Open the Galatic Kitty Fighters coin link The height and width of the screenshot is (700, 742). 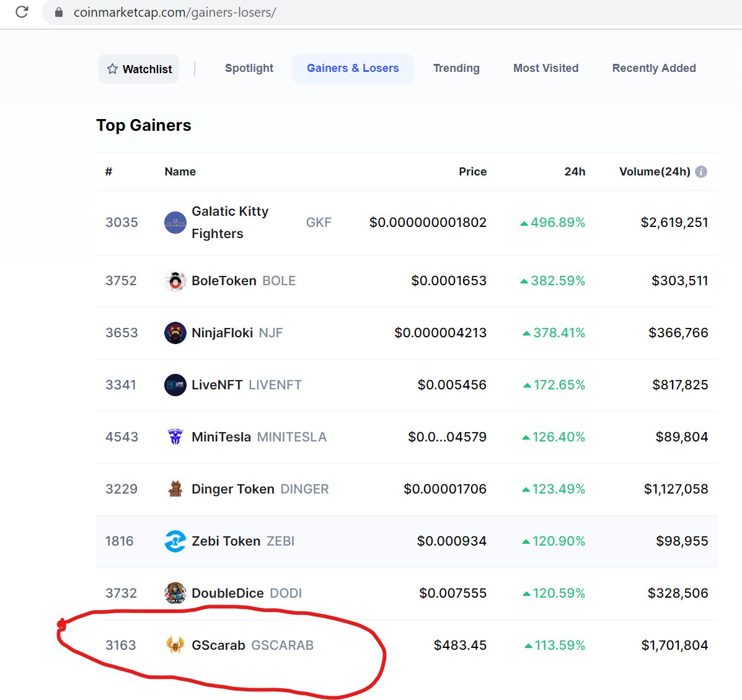[x=230, y=223]
